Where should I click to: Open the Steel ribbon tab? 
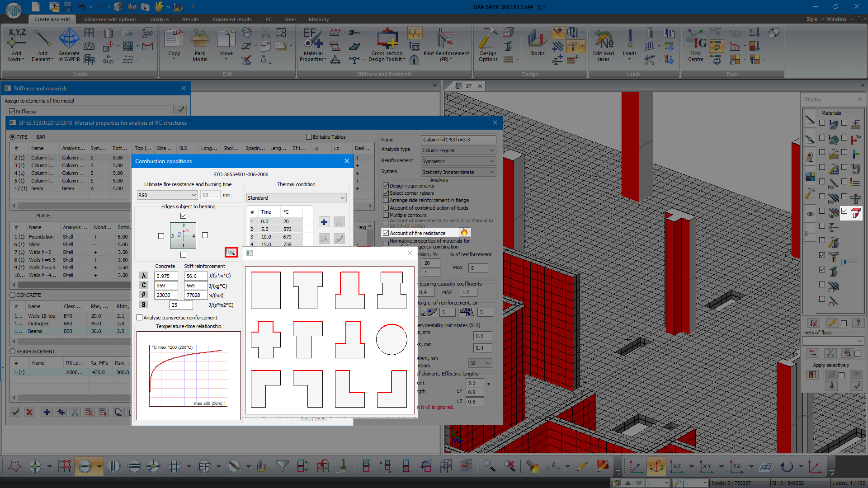pyautogui.click(x=290, y=19)
